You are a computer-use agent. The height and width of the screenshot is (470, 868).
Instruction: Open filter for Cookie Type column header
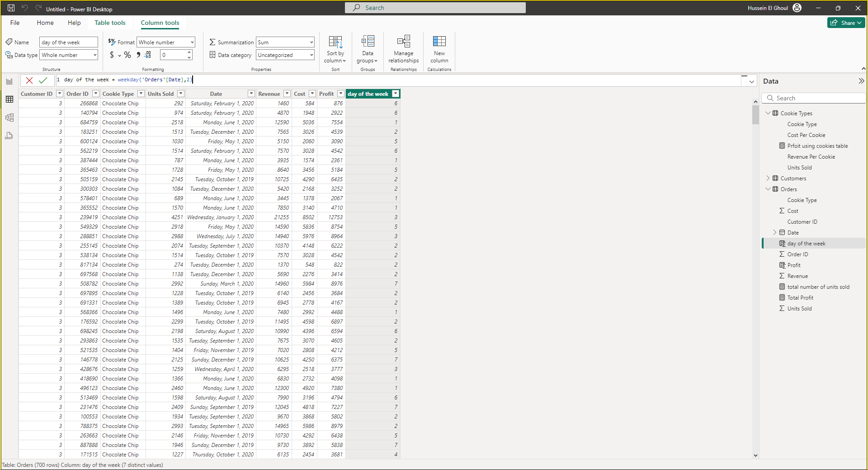[x=141, y=94]
